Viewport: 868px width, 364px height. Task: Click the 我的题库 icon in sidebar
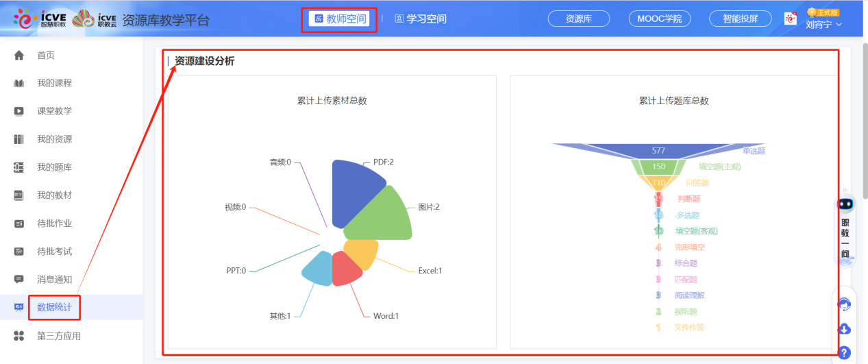click(19, 167)
